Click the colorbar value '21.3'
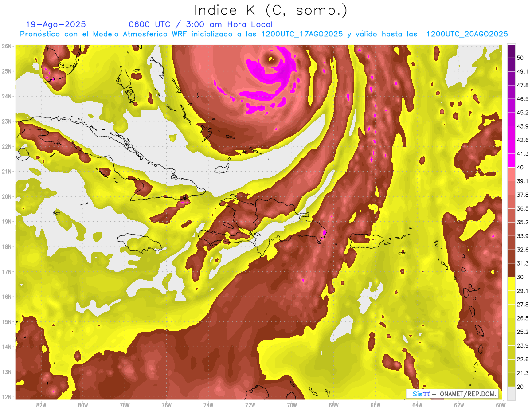 pyautogui.click(x=523, y=373)
